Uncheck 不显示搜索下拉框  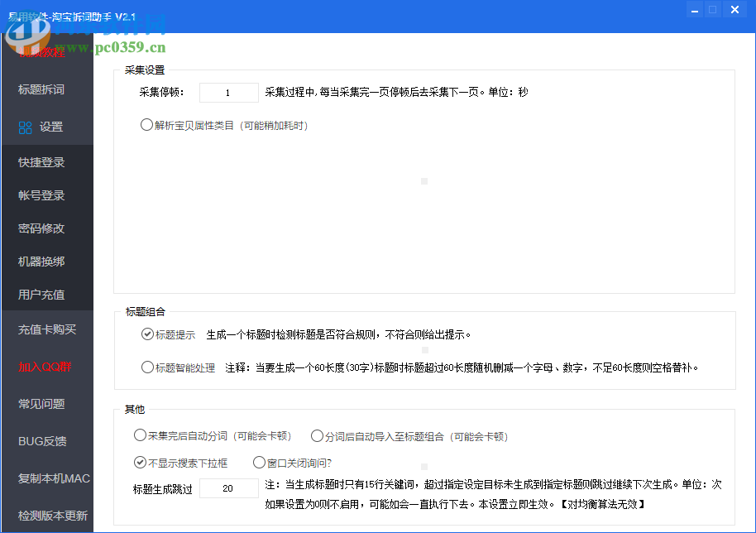click(139, 462)
